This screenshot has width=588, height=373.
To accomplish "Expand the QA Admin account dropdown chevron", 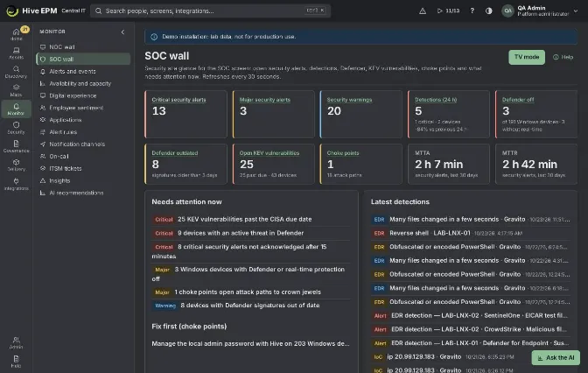I will (x=575, y=11).
